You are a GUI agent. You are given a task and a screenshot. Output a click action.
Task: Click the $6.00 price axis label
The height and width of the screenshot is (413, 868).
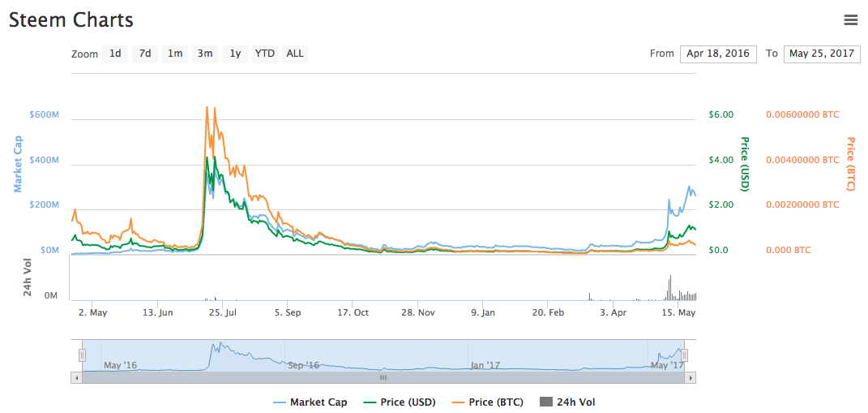[720, 114]
